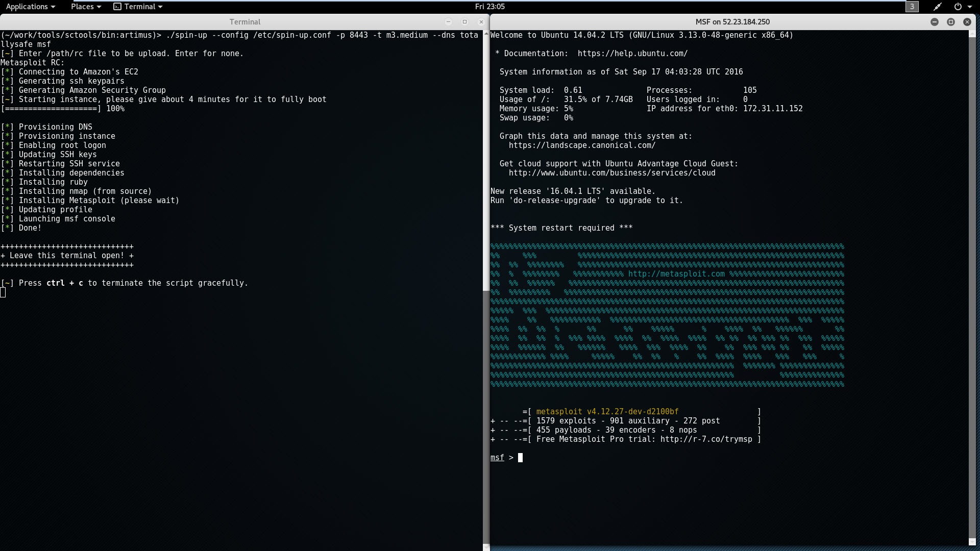Click the 'Provisioning instance' line
The width and height of the screenshot is (980, 551).
[58, 136]
